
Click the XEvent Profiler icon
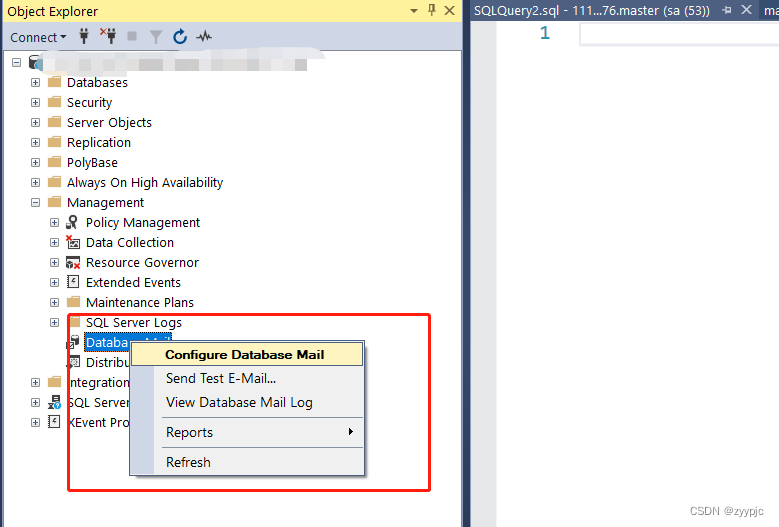coord(54,422)
